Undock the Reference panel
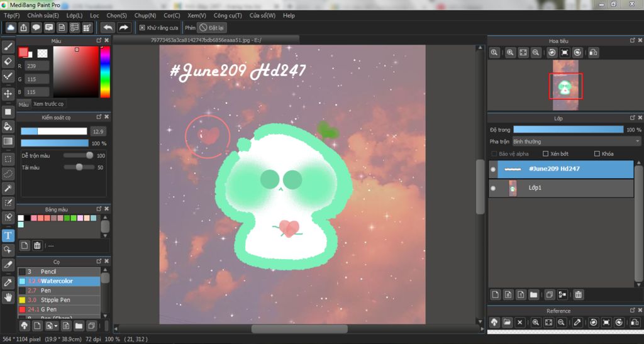Screen dimensions: 644x344 click(x=632, y=310)
